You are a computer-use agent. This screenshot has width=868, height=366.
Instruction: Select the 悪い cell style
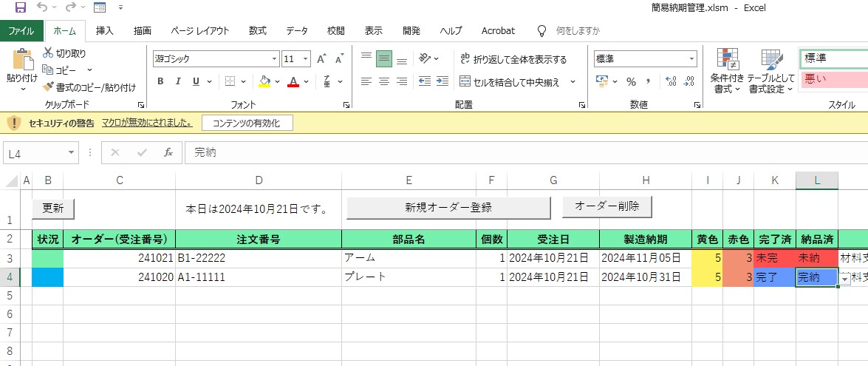point(833,78)
